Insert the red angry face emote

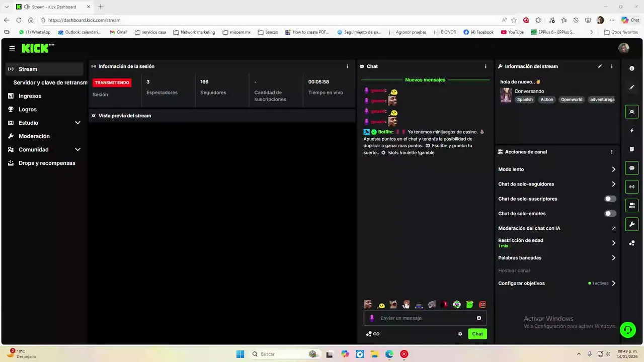tap(482, 305)
